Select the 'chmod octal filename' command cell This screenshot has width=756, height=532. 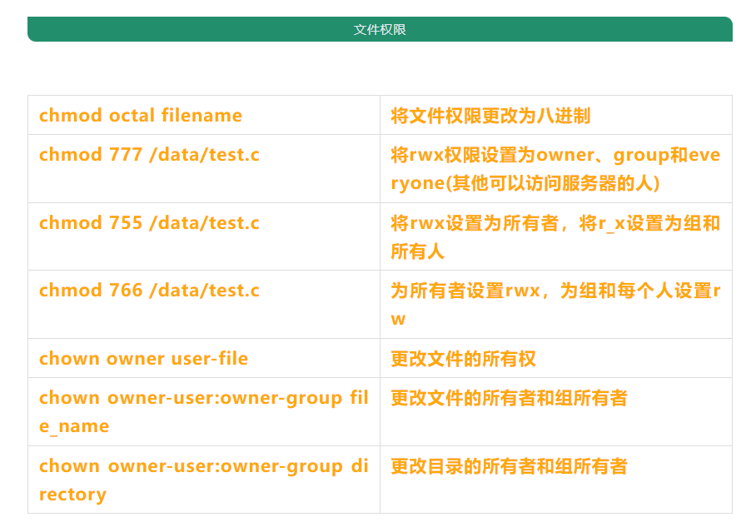141,116
